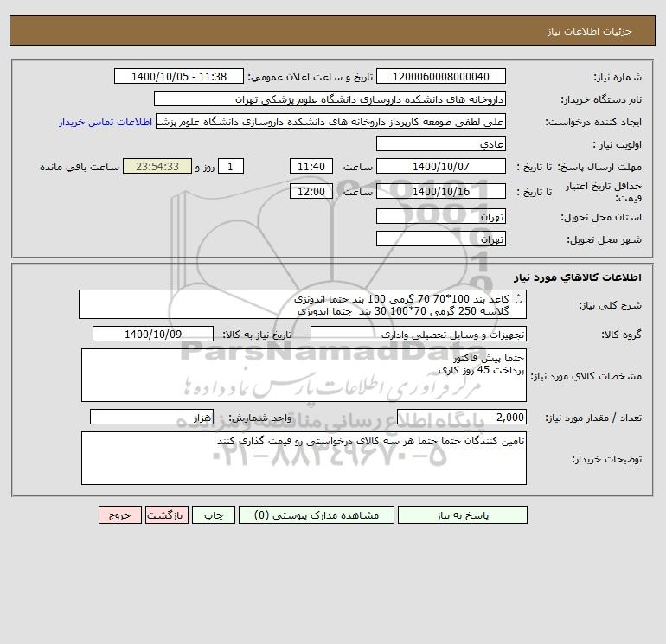Click the validity time field 12:00
The height and width of the screenshot is (644, 666).
[311, 191]
